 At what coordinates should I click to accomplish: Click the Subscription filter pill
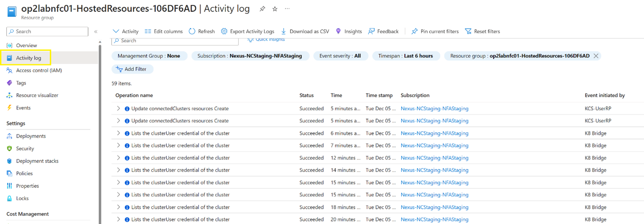click(250, 56)
